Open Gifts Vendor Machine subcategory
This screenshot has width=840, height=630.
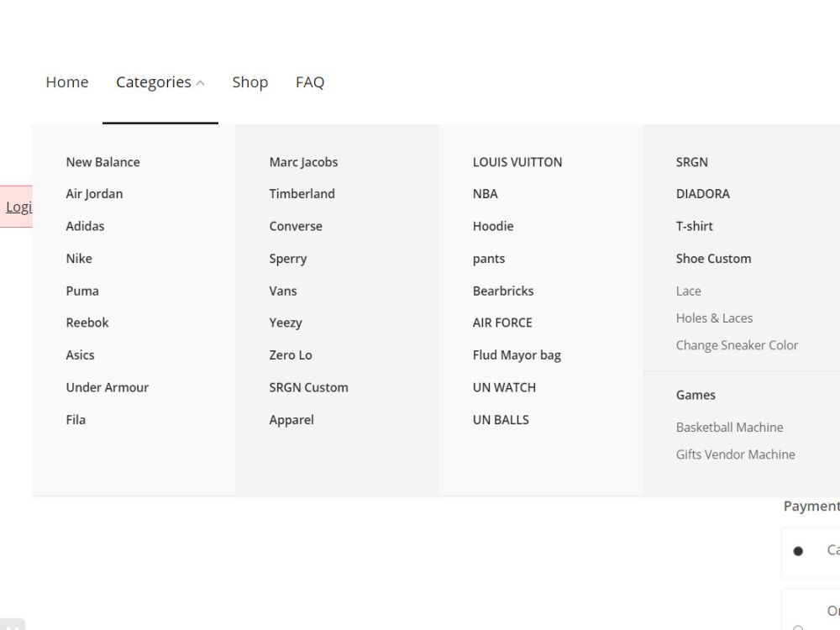click(736, 454)
